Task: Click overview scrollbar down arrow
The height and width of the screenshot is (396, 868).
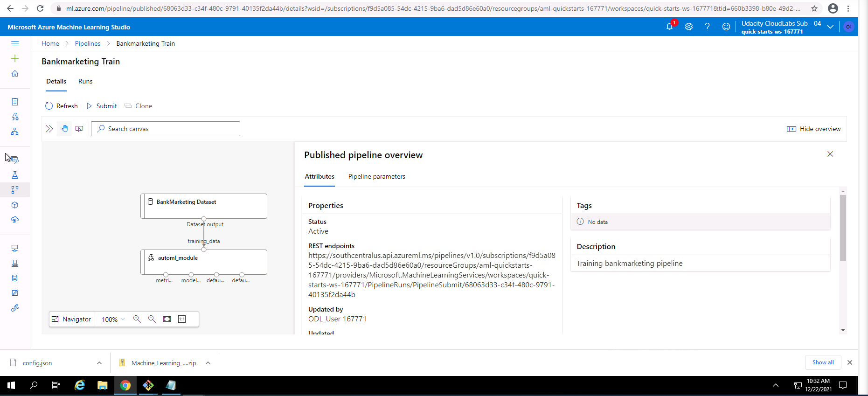Action: (843, 330)
